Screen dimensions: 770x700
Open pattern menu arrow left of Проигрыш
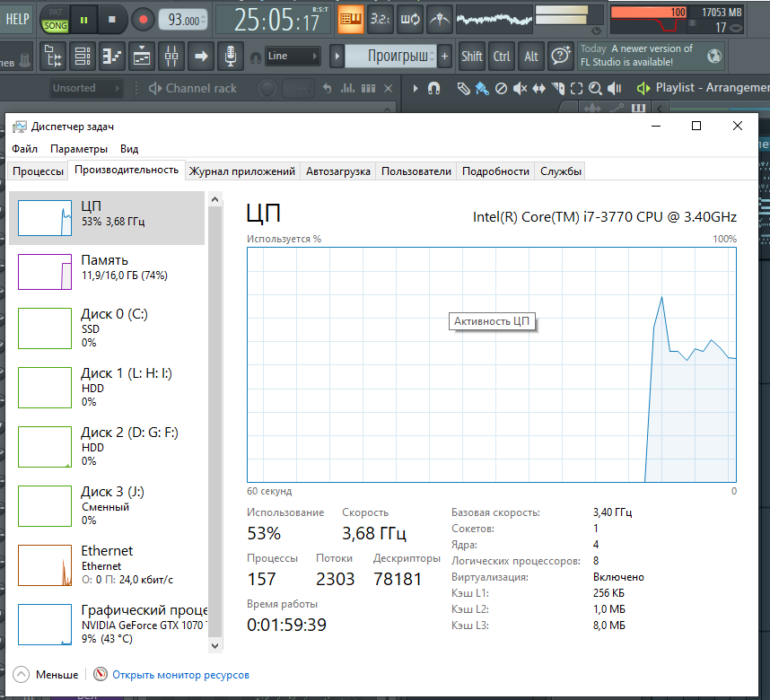coord(337,56)
